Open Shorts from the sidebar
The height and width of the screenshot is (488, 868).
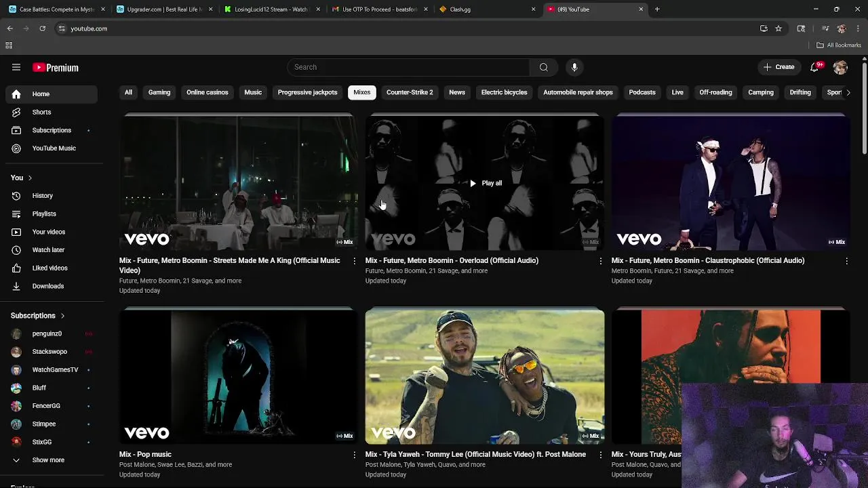pos(52,112)
